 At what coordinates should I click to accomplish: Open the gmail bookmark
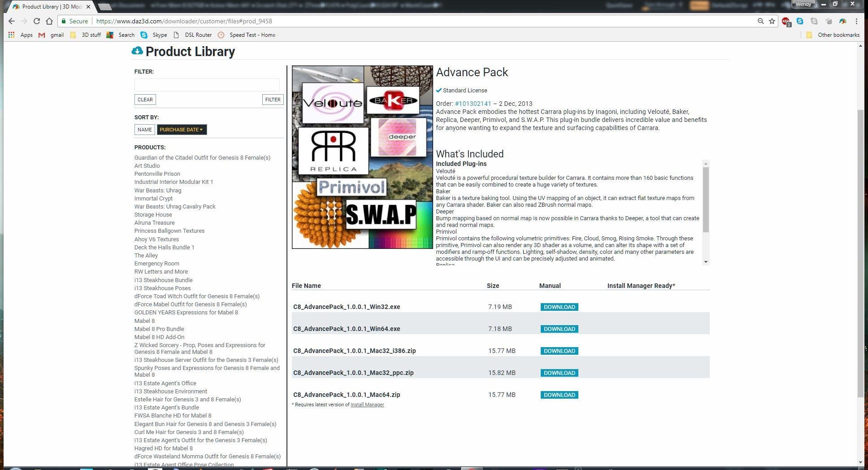coord(51,35)
